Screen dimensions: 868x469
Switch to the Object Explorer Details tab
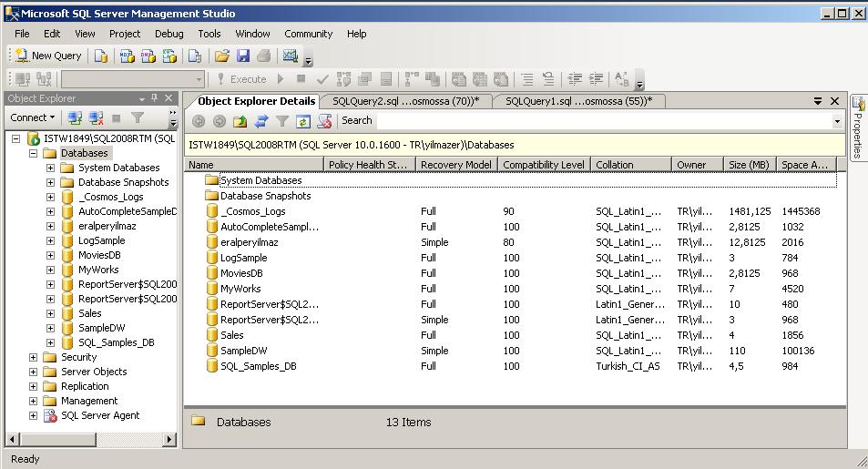pos(256,101)
